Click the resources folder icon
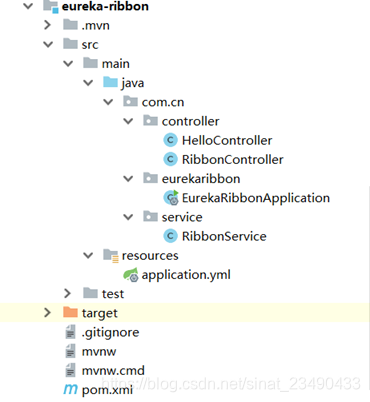The height and width of the screenshot is (402, 370). point(111,255)
